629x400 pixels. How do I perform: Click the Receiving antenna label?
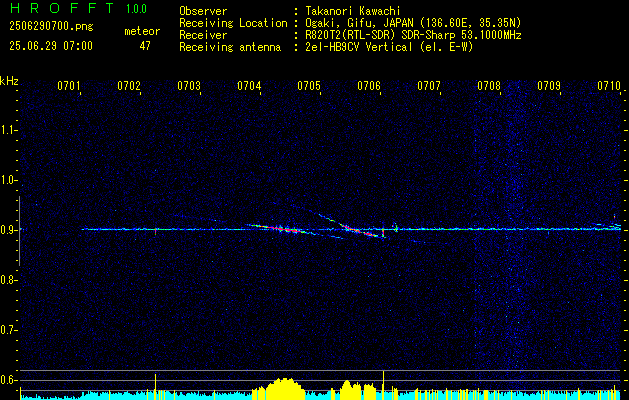coord(230,47)
